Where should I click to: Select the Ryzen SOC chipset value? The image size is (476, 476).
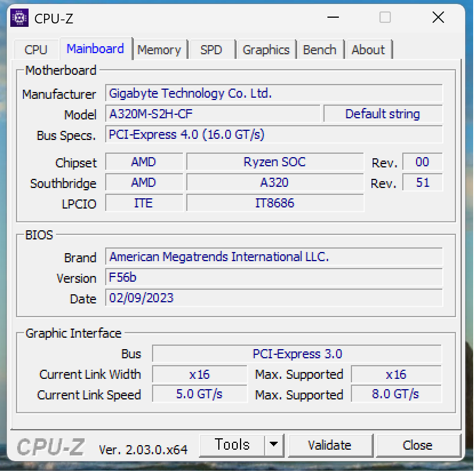(x=275, y=162)
